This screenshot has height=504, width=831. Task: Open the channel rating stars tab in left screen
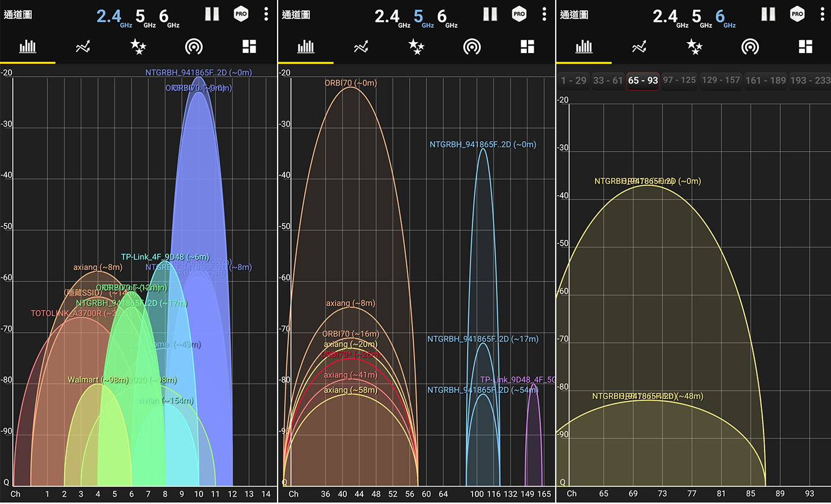[138, 47]
